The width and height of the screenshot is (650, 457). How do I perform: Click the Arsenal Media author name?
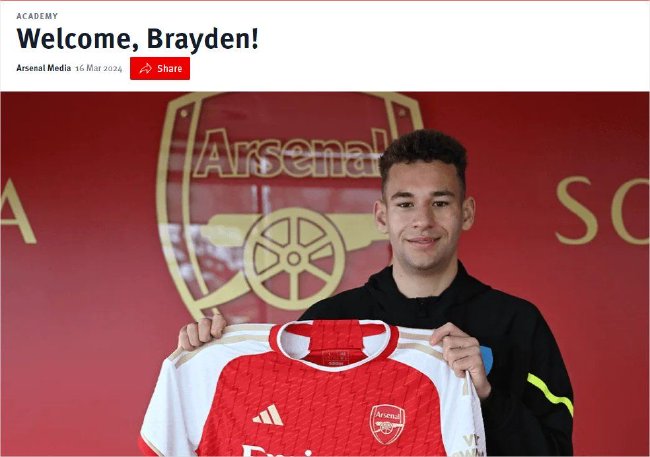pyautogui.click(x=44, y=68)
